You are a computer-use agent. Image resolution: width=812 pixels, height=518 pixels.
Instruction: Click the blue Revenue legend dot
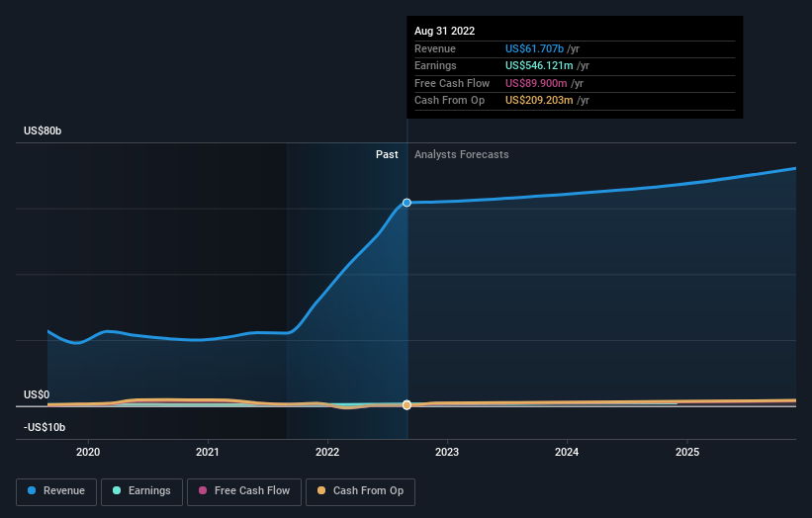[32, 490]
